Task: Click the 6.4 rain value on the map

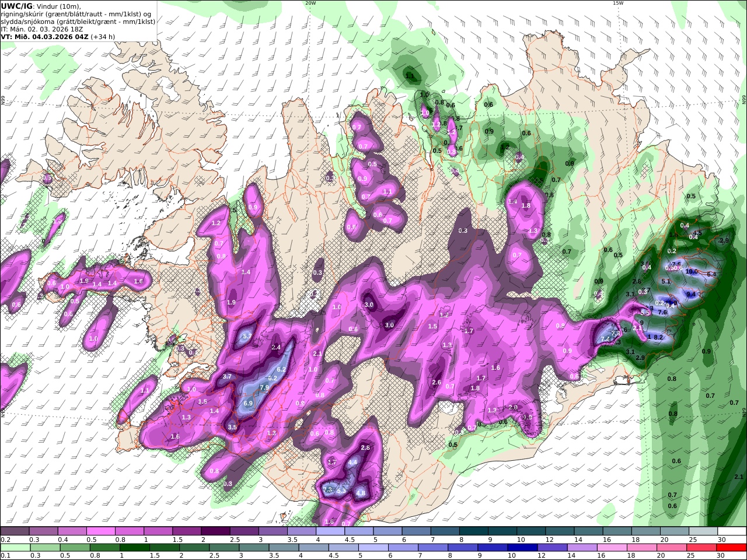Action: [x=711, y=274]
